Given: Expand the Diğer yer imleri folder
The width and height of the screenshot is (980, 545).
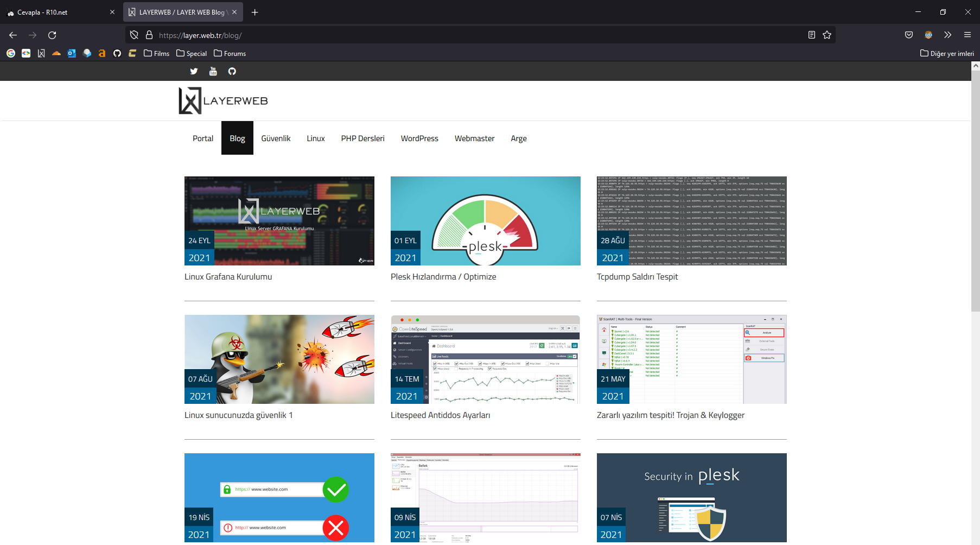Looking at the screenshot, I should coord(947,53).
